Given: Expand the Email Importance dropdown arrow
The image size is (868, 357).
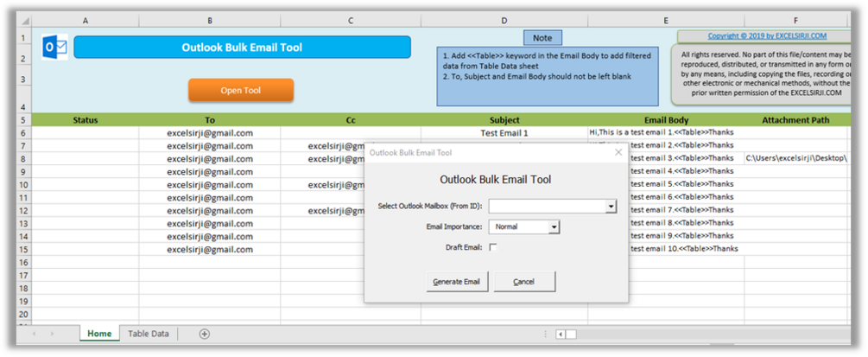Looking at the screenshot, I should point(554,226).
